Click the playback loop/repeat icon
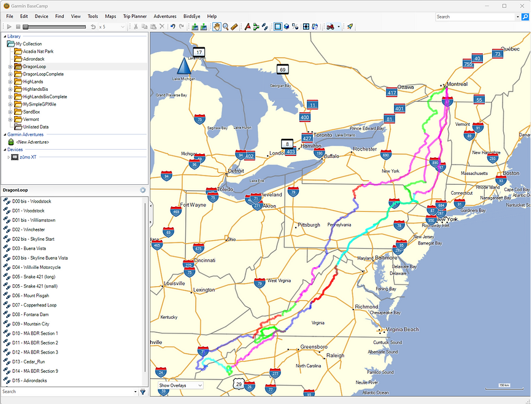This screenshot has height=404, width=532. coord(93,26)
